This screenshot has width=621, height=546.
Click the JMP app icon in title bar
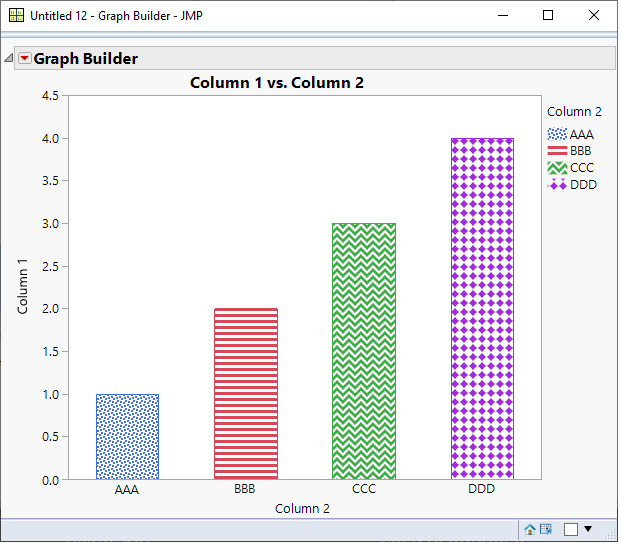17,16
